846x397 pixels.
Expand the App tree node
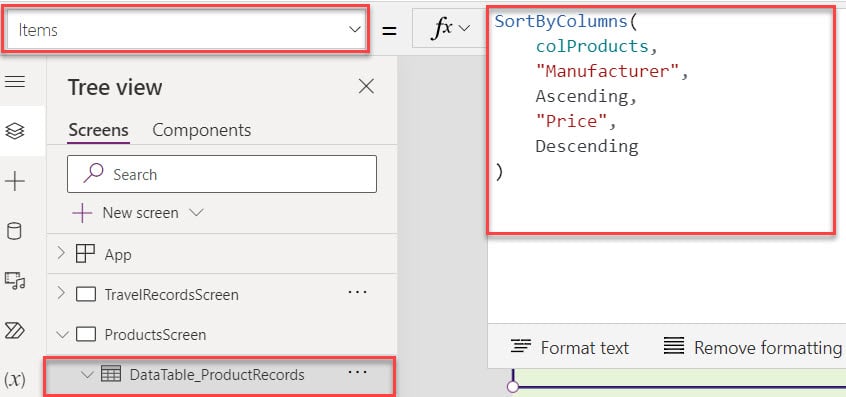pyautogui.click(x=61, y=253)
